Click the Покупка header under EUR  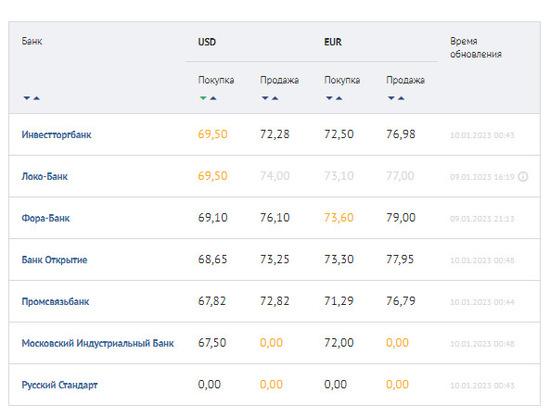(342, 80)
